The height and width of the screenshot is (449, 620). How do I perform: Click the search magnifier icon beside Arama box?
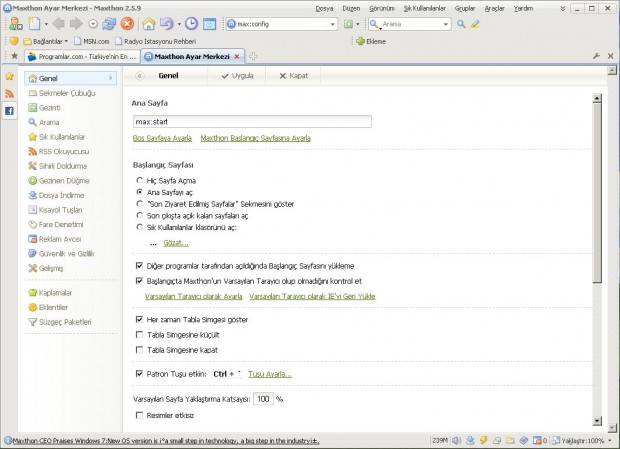click(461, 24)
